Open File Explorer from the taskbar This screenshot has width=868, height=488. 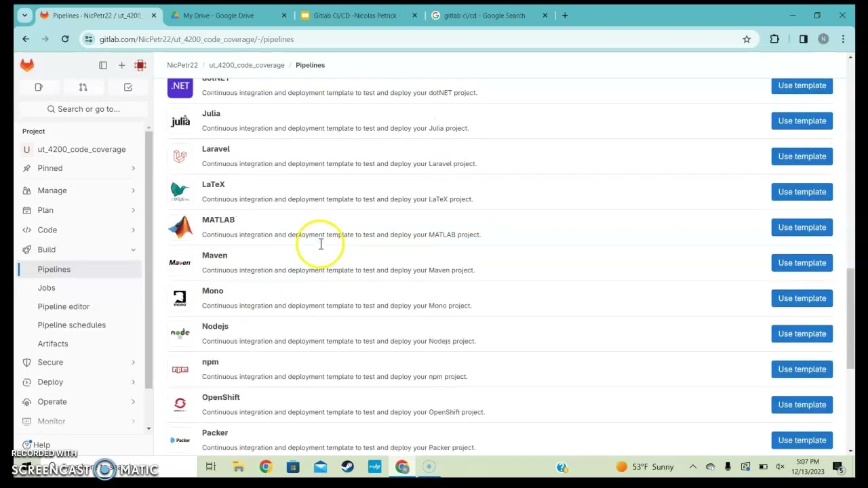pos(238,466)
